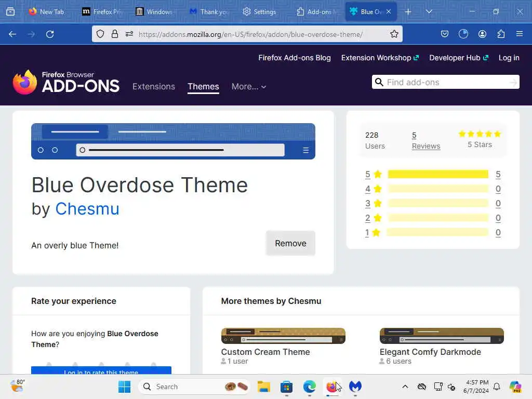Switch to the Thank you tab
This screenshot has width=532, height=399.
click(x=208, y=11)
